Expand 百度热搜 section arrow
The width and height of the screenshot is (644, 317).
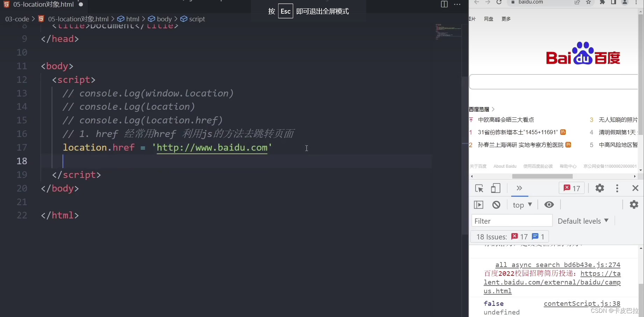coord(493,109)
